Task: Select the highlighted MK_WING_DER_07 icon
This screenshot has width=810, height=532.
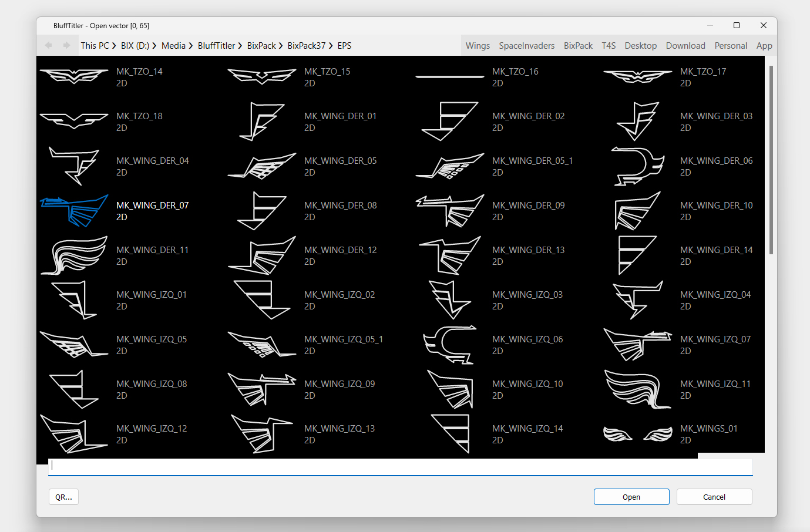Action: coord(74,211)
